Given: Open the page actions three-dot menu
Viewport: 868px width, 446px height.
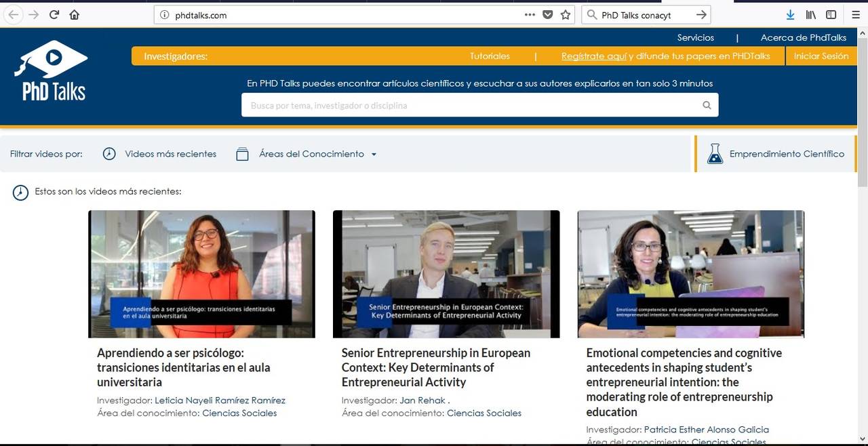Looking at the screenshot, I should click(530, 15).
